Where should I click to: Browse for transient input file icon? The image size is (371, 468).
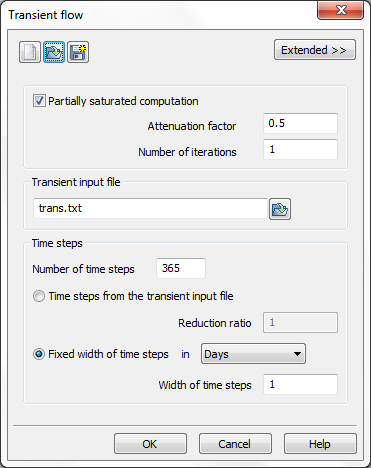click(280, 209)
